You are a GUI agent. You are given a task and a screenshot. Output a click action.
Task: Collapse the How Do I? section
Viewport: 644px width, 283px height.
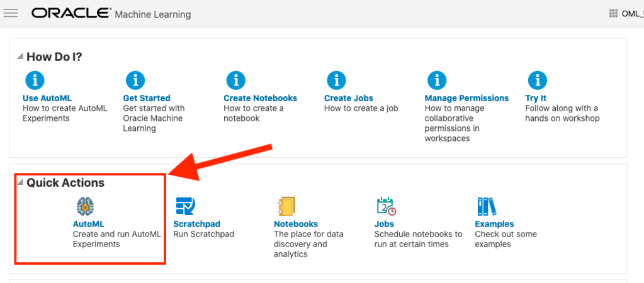coord(20,57)
